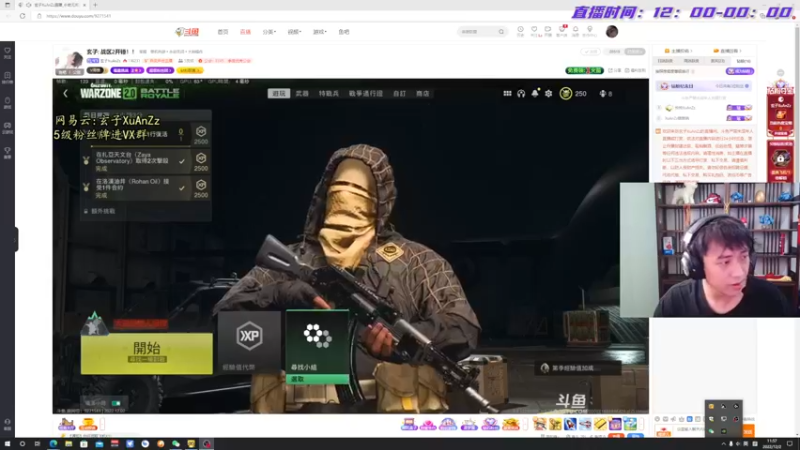Click the user avatar in Douyu header
The image size is (800, 450).
click(x=612, y=32)
